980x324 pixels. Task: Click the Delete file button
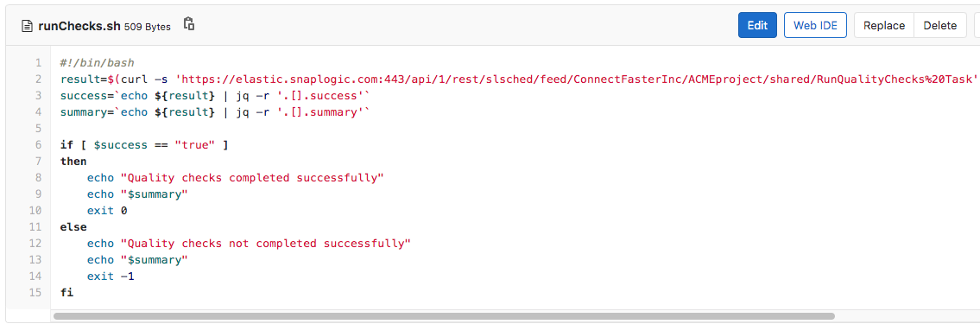[x=940, y=25]
